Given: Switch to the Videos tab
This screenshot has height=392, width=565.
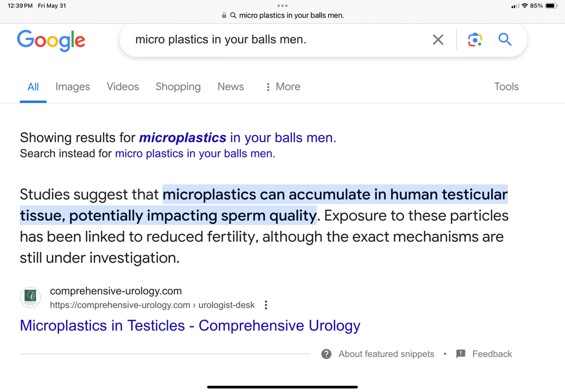Looking at the screenshot, I should click(123, 86).
